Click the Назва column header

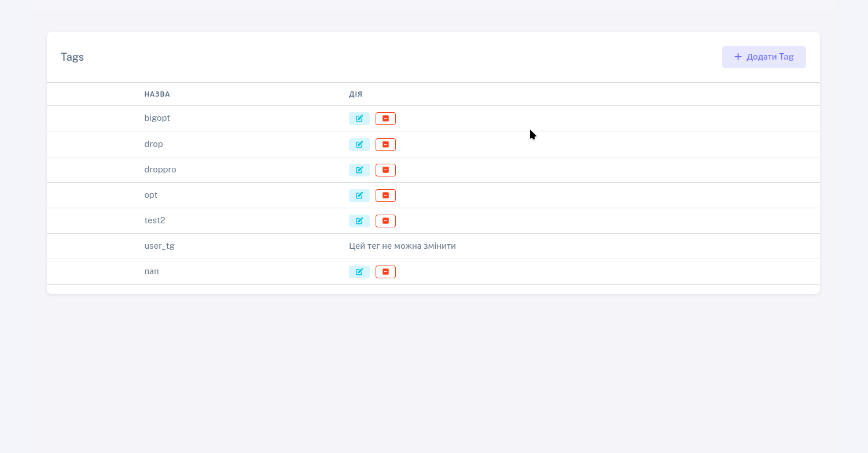157,94
